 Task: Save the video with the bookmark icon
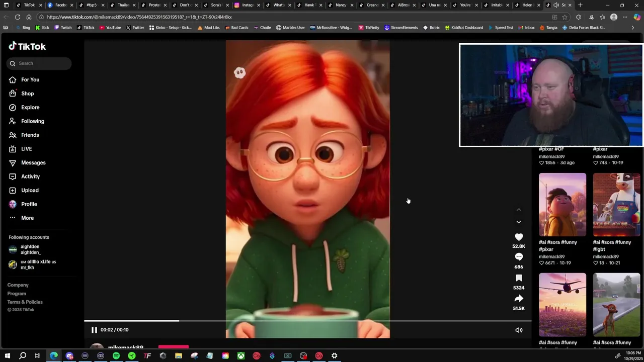(x=519, y=278)
